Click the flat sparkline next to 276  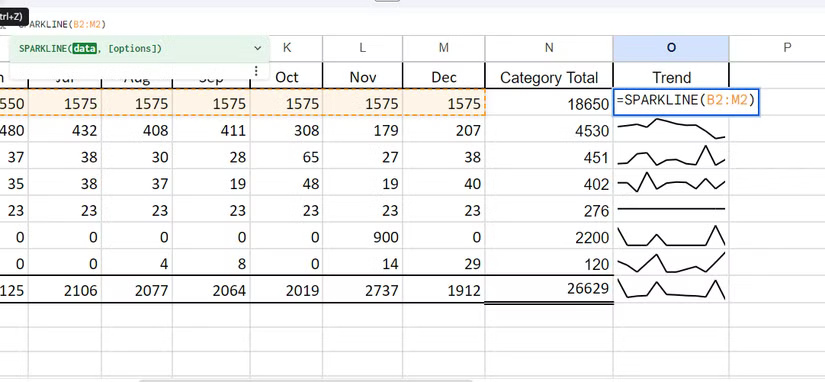point(671,209)
